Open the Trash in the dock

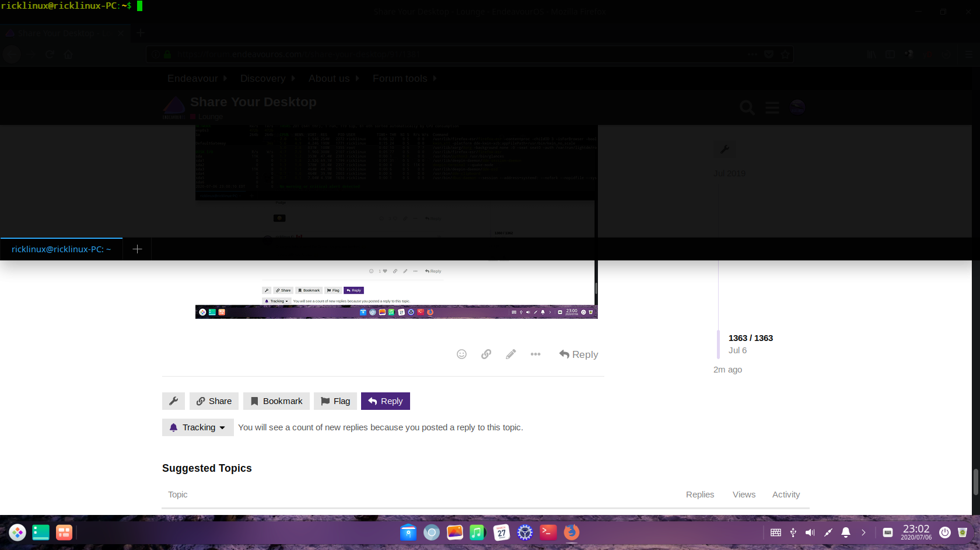pyautogui.click(x=963, y=532)
